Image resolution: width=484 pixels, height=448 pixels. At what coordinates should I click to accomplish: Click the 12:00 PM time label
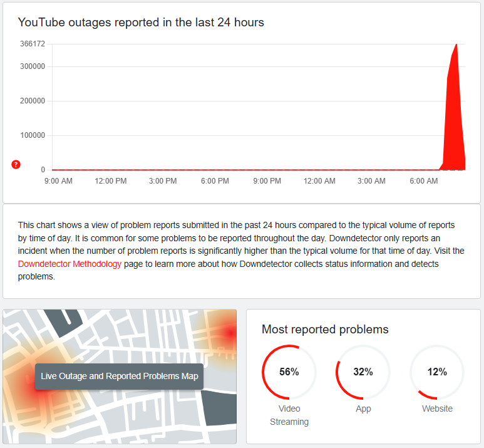[111, 181]
